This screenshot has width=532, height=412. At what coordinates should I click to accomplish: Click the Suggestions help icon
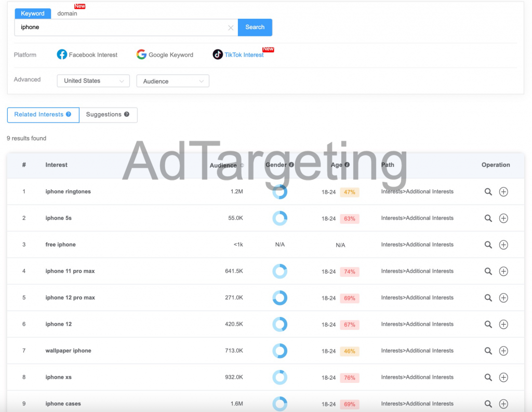(127, 114)
